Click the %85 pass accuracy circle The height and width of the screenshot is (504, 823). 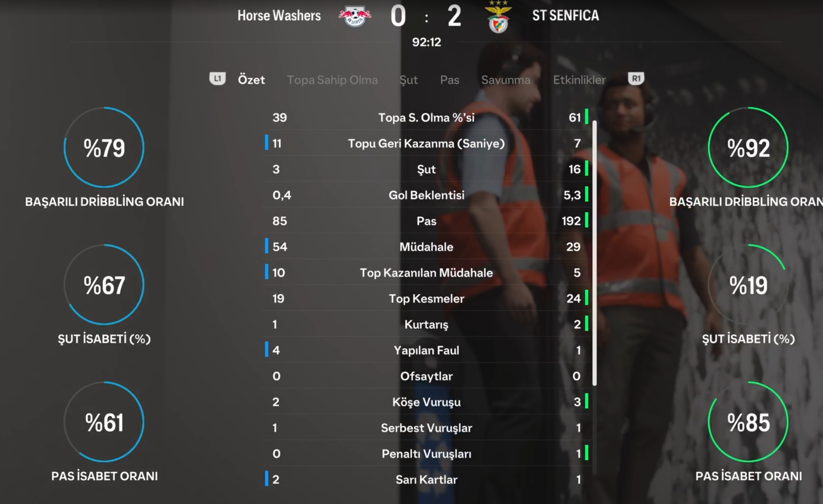click(748, 422)
